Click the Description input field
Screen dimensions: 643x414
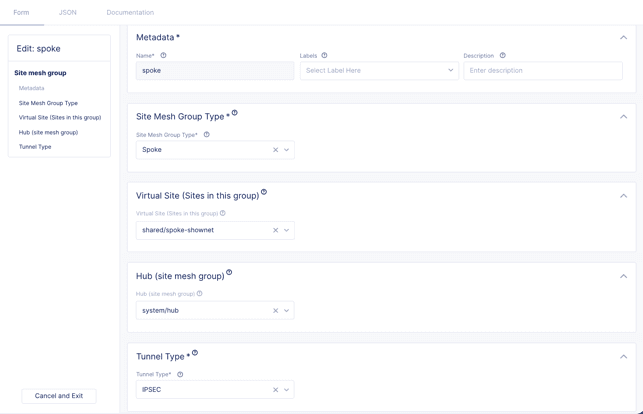point(543,70)
